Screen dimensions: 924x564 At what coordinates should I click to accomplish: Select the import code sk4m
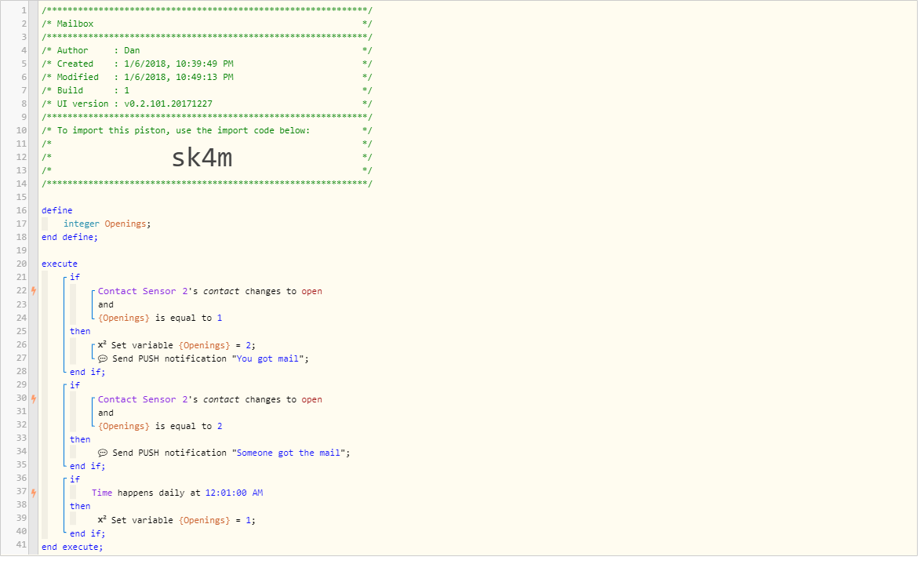(202, 158)
